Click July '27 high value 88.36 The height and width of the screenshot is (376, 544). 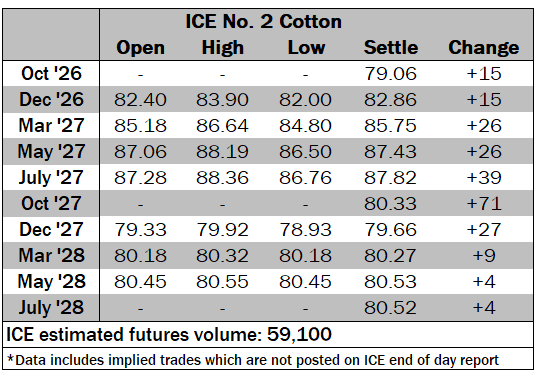(222, 178)
